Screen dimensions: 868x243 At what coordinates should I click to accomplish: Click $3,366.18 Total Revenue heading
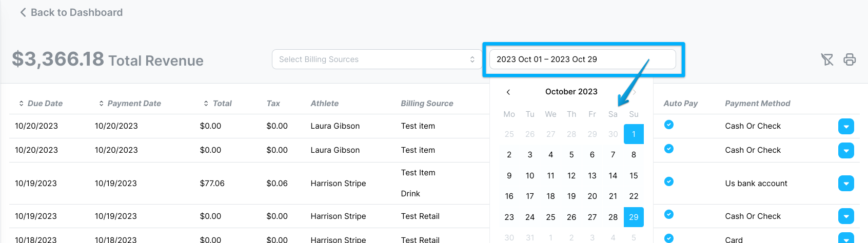pyautogui.click(x=108, y=59)
